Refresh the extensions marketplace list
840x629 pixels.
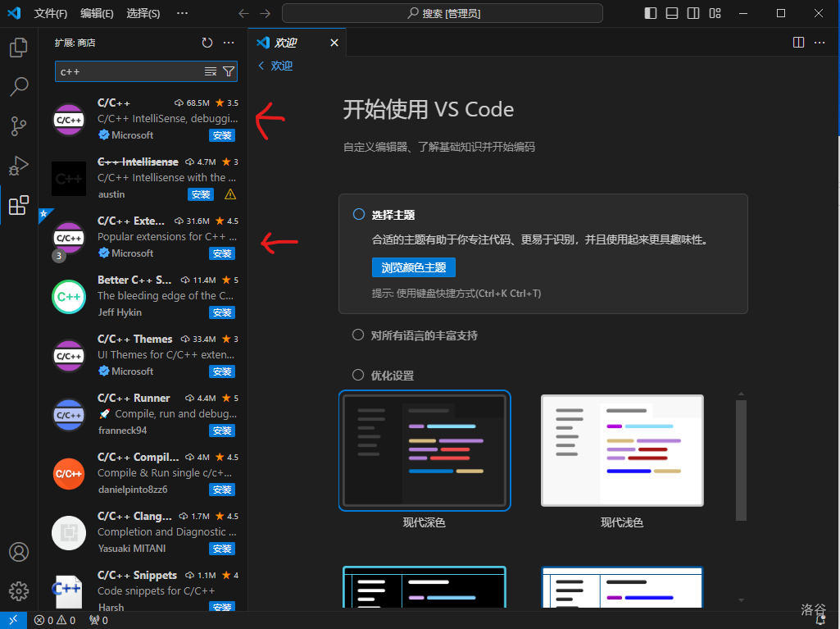point(207,43)
